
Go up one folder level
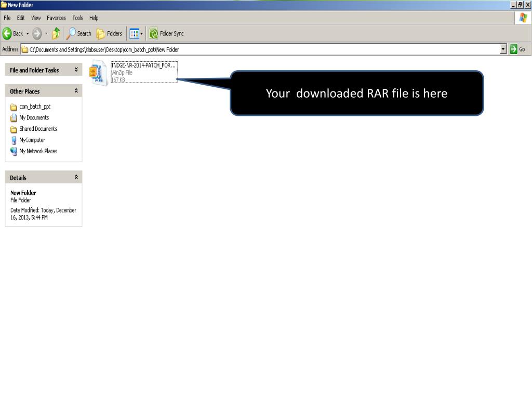(x=56, y=33)
